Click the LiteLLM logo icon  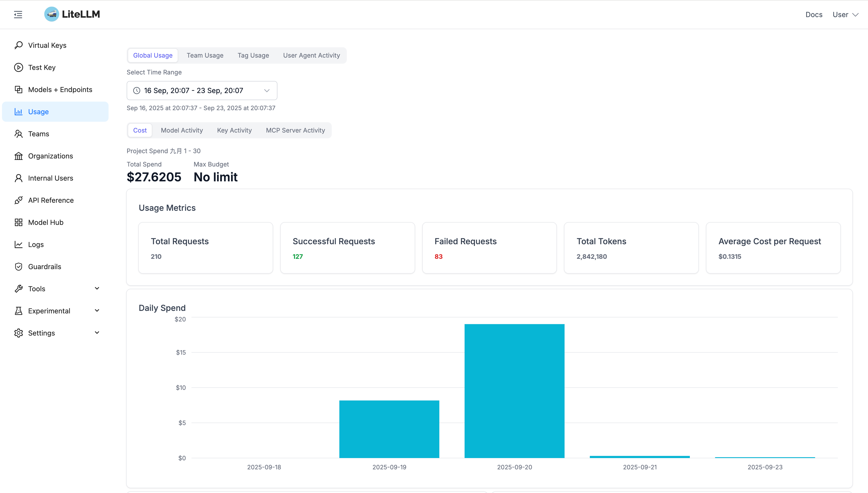click(x=52, y=14)
